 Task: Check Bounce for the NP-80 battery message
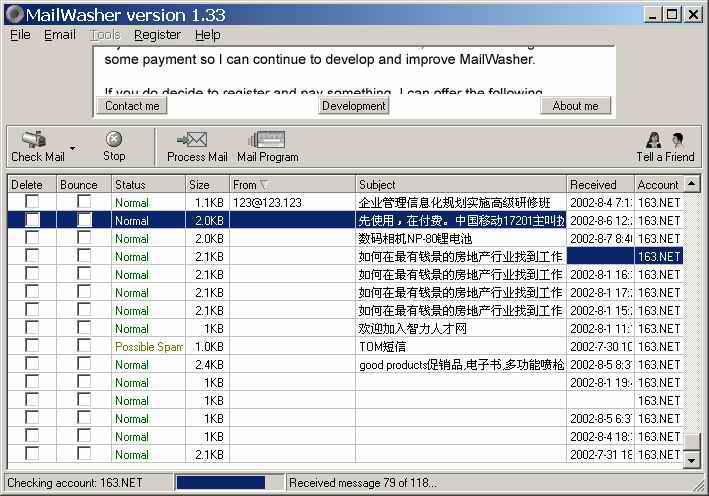click(x=84, y=238)
